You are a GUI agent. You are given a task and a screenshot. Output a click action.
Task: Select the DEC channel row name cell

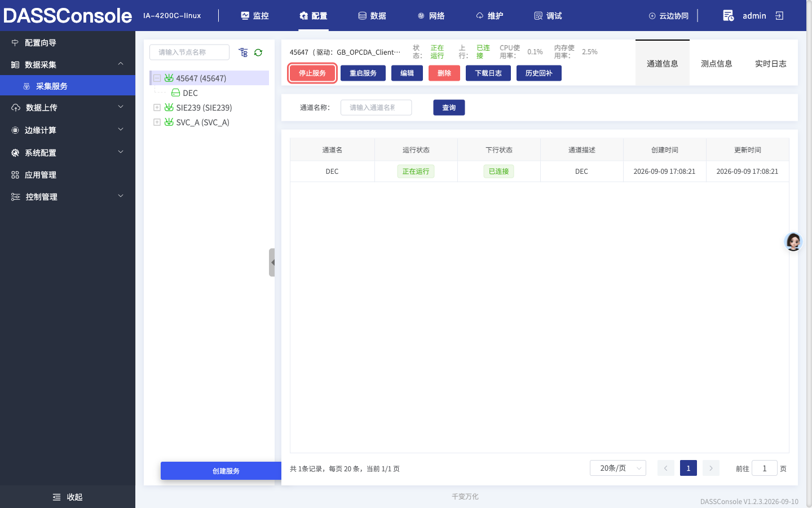[x=332, y=171]
